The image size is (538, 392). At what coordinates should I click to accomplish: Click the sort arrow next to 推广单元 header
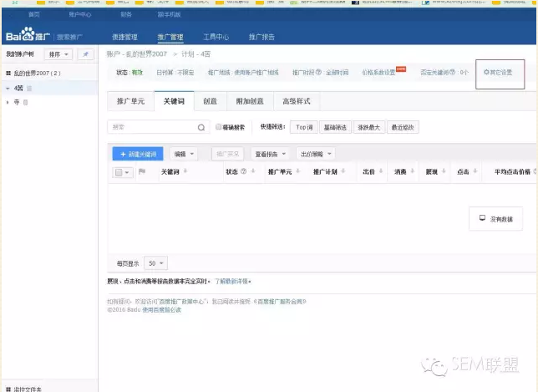click(x=297, y=171)
